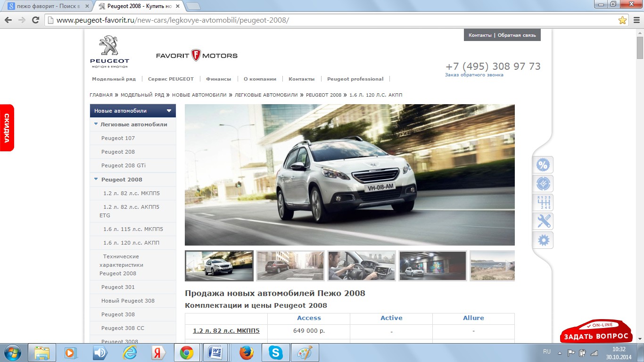Launch Internet Explorer from the taskbar

click(129, 353)
